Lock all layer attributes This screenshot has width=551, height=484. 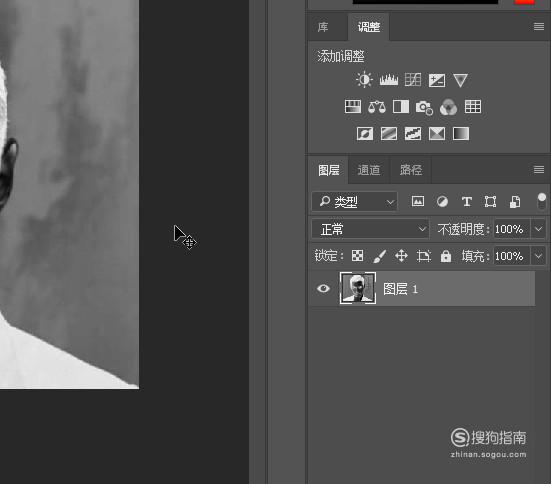coord(446,256)
